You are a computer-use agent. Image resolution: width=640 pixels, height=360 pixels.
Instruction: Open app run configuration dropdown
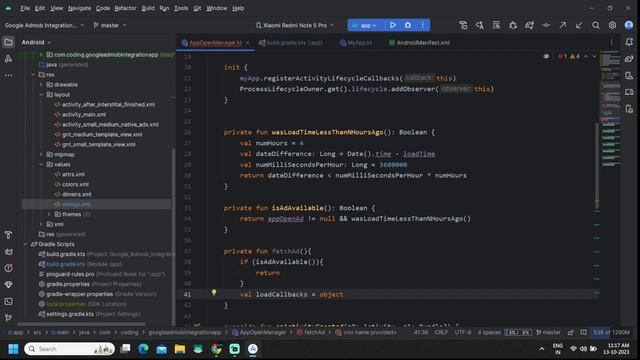[x=364, y=25]
